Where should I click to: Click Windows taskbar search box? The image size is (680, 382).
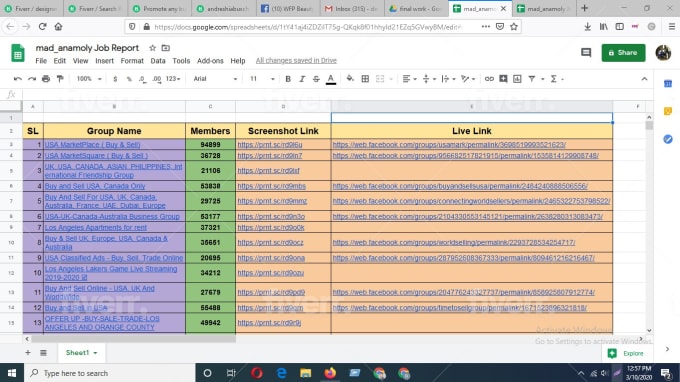110,373
